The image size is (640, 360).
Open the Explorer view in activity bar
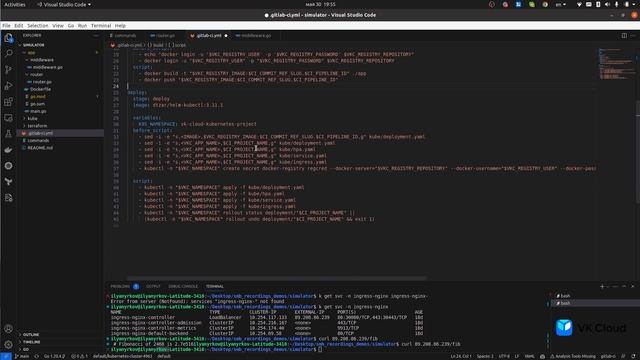click(8, 38)
